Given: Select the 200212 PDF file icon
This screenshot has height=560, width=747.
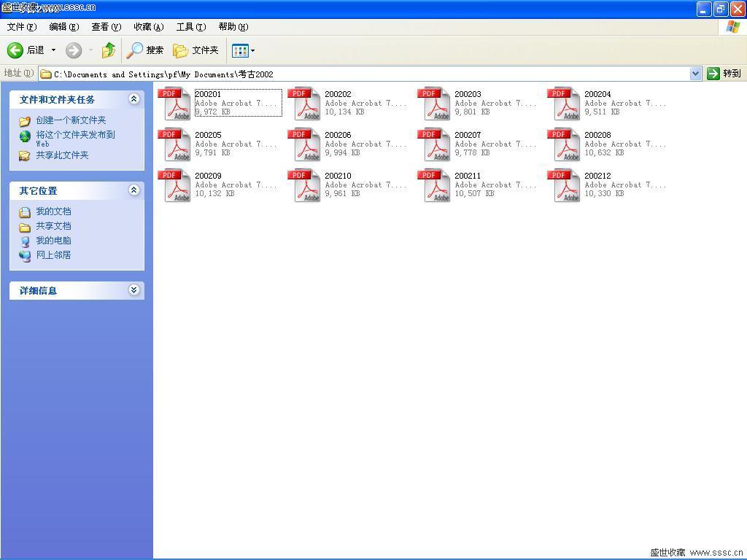Looking at the screenshot, I should [x=567, y=185].
